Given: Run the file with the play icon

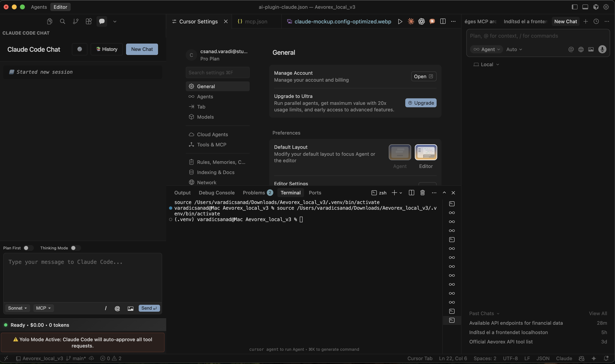Looking at the screenshot, I should (400, 21).
